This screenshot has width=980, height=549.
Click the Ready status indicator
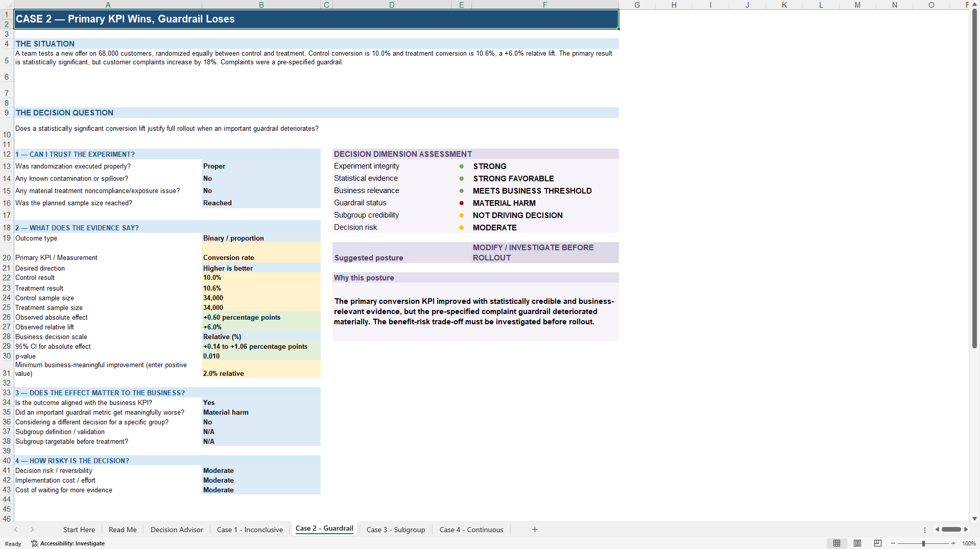[13, 543]
